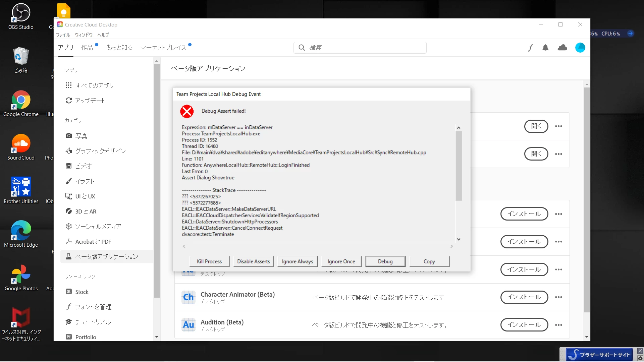Open the ヘルプ menu
The height and width of the screenshot is (362, 644).
point(103,35)
